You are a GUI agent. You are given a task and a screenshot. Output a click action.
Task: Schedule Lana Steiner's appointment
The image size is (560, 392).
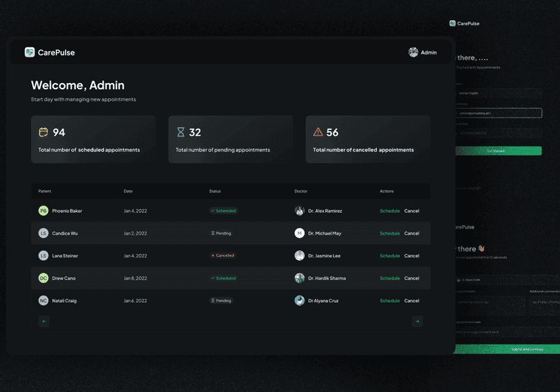click(x=390, y=255)
